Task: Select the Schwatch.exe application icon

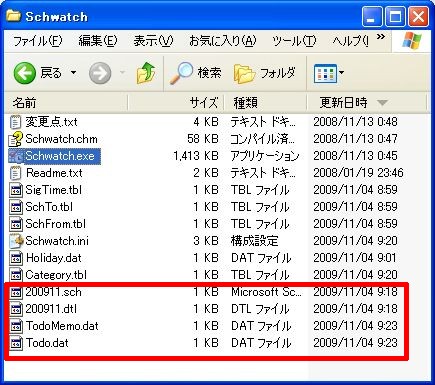Action: point(16,156)
